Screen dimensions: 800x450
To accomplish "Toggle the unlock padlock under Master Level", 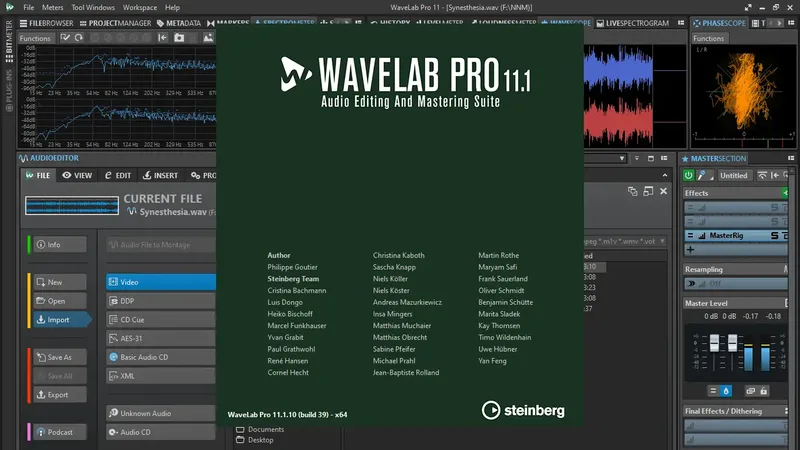I will pos(763,391).
